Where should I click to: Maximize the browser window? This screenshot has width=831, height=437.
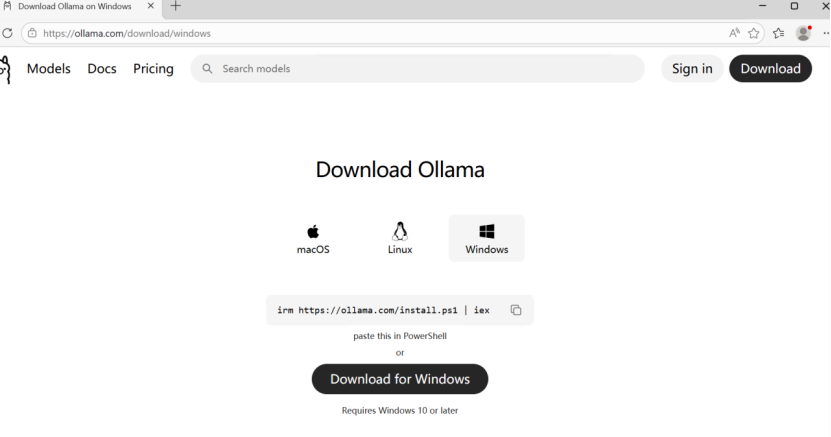tap(794, 6)
